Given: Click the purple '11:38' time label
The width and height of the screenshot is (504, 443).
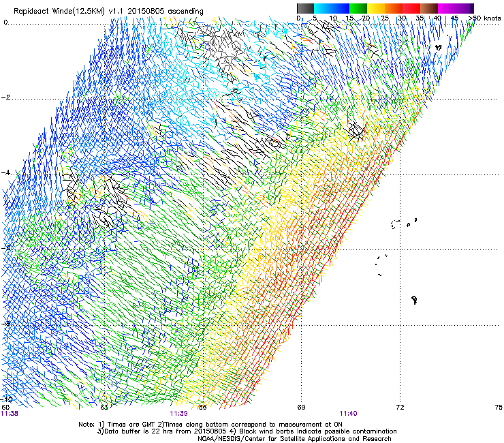Looking at the screenshot, I should click(x=10, y=414).
